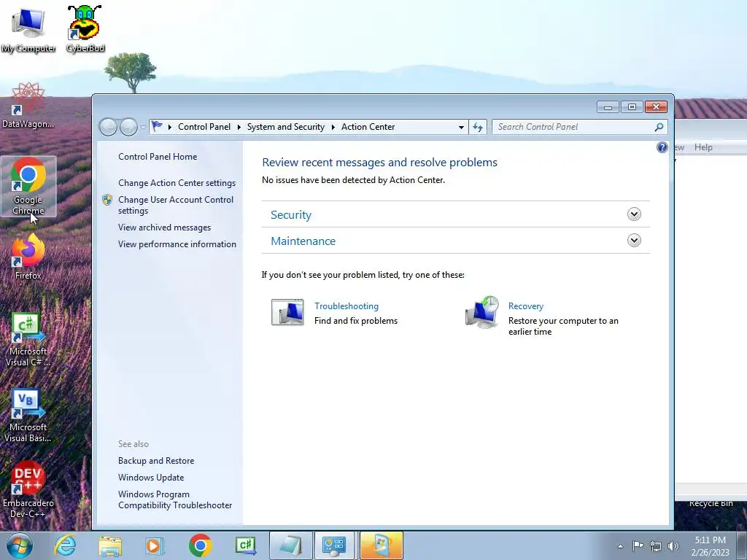Click the taskbar clock showing 5:11 PM

[x=710, y=546]
